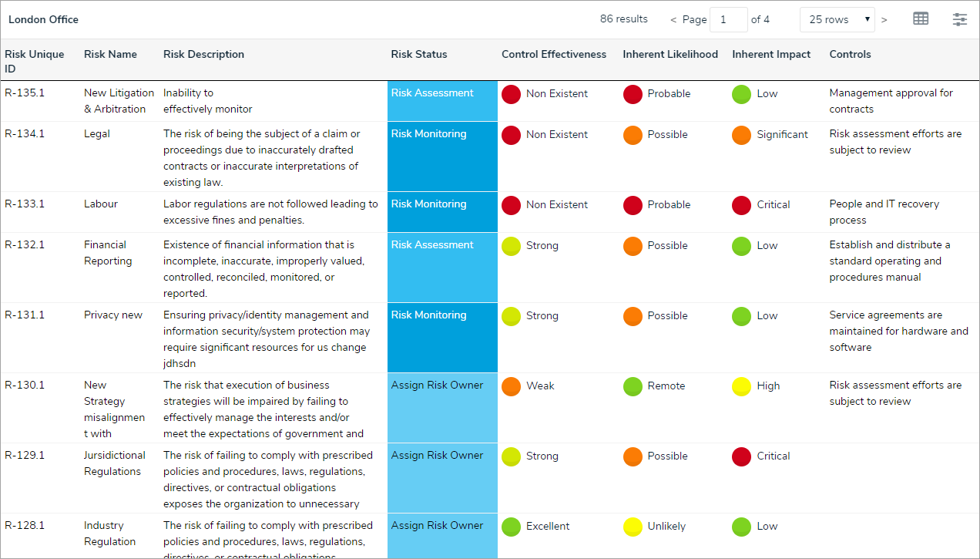Click Assign Risk Owner status for R-129.1

pyautogui.click(x=438, y=456)
